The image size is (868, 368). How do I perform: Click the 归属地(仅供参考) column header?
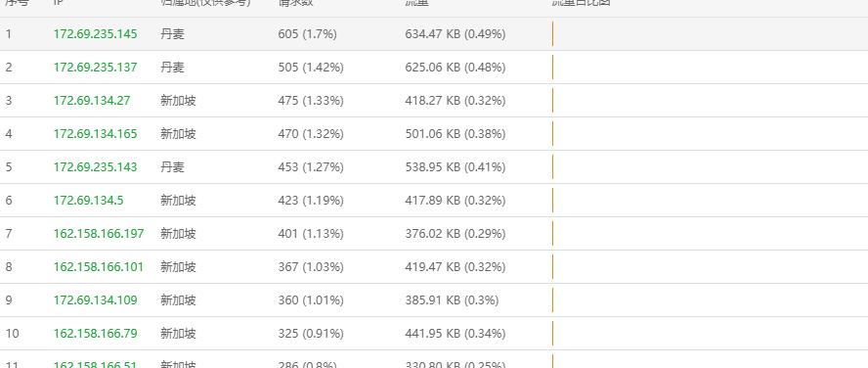click(x=205, y=3)
